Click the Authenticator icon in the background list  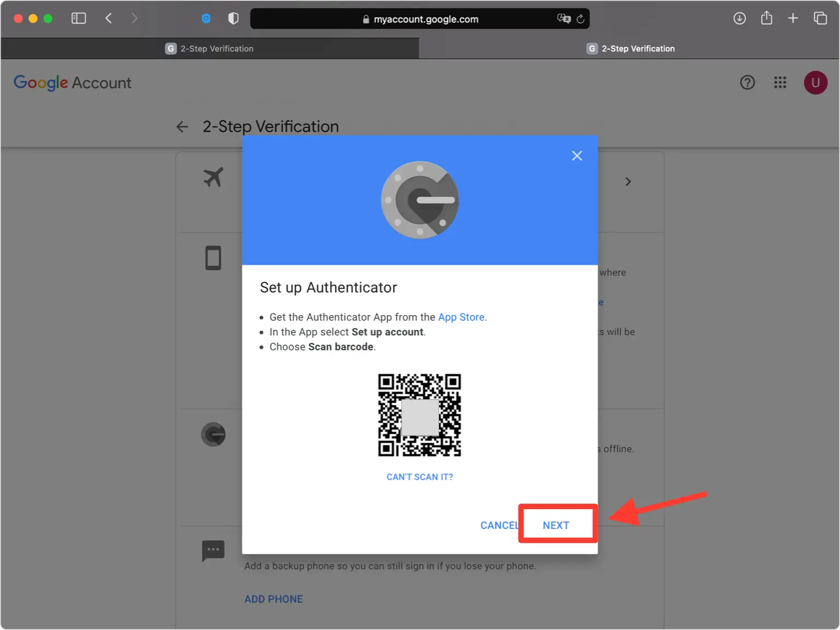tap(213, 435)
